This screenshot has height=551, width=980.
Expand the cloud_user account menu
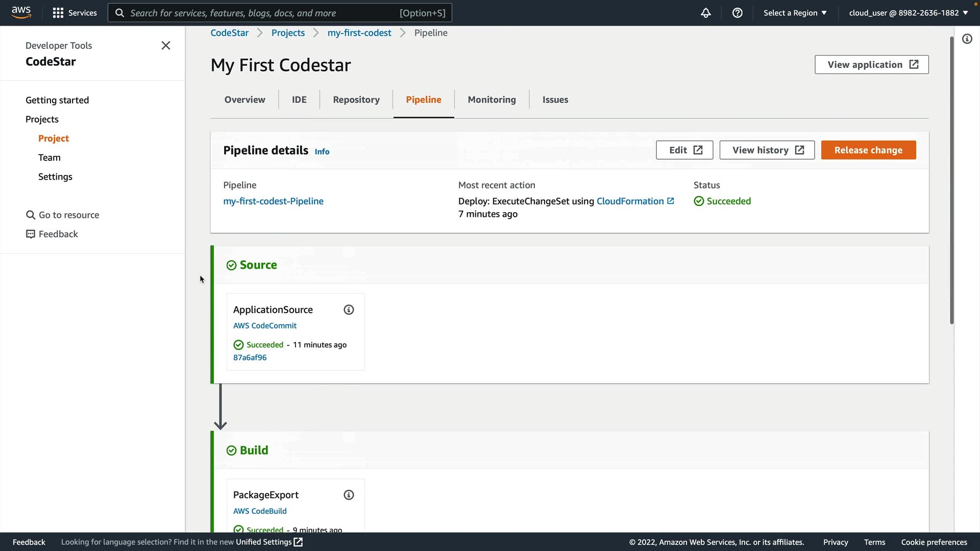908,13
